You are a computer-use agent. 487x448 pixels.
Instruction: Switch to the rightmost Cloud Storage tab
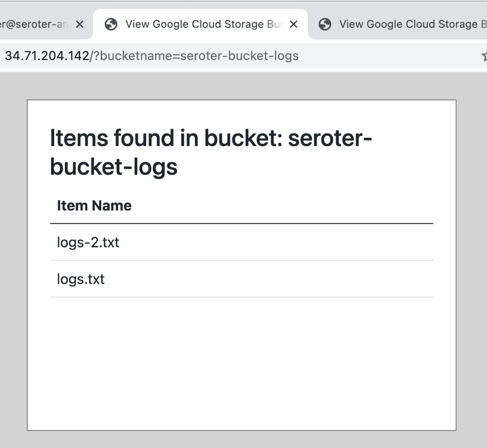pos(408,24)
